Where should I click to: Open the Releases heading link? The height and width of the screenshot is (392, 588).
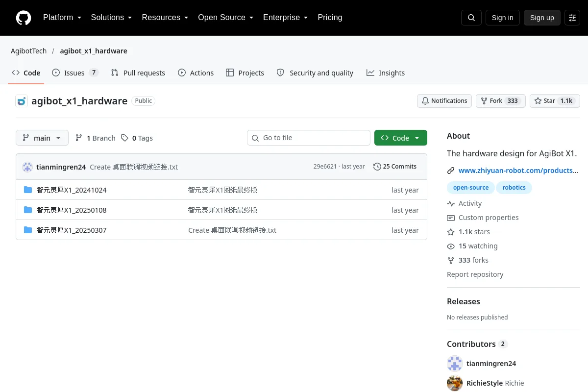point(464,301)
